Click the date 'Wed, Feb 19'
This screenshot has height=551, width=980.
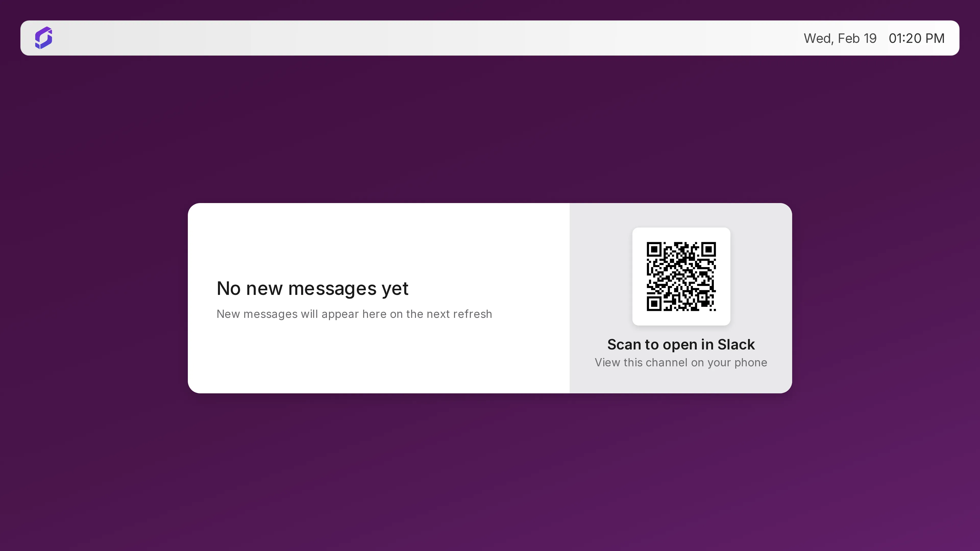point(840,39)
